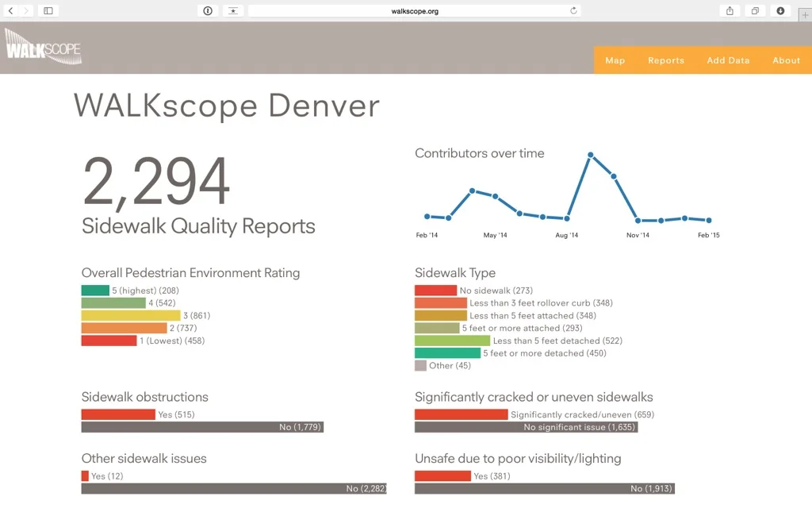
Task: Click the Contributors over time title
Action: click(x=480, y=153)
